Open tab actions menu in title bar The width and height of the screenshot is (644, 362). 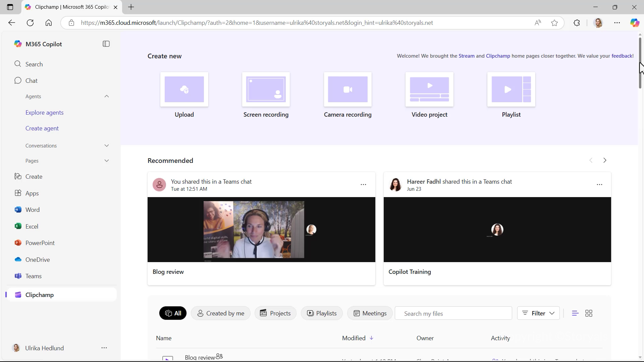pyautogui.click(x=10, y=7)
